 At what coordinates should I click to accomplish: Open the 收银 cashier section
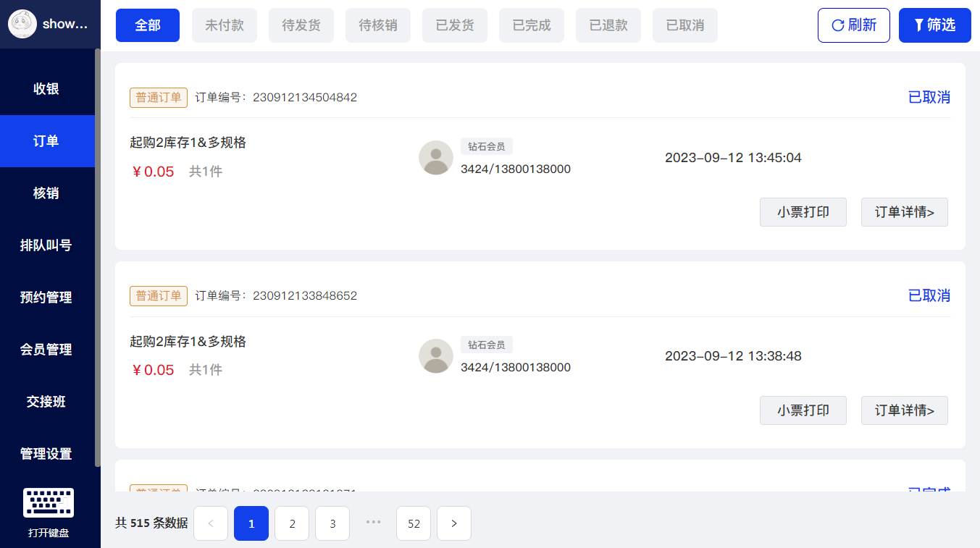click(47, 88)
